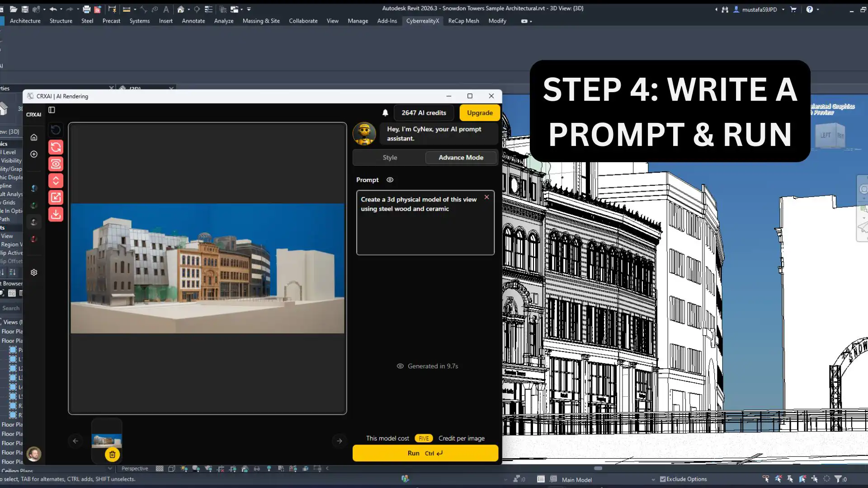Click the red eye preview icon

pos(56,164)
